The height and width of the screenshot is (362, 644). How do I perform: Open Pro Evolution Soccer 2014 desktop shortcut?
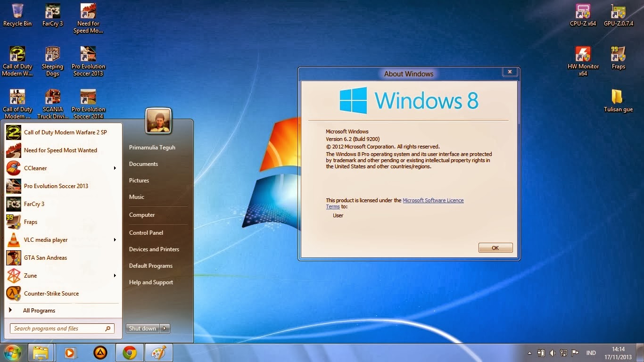coord(88,97)
